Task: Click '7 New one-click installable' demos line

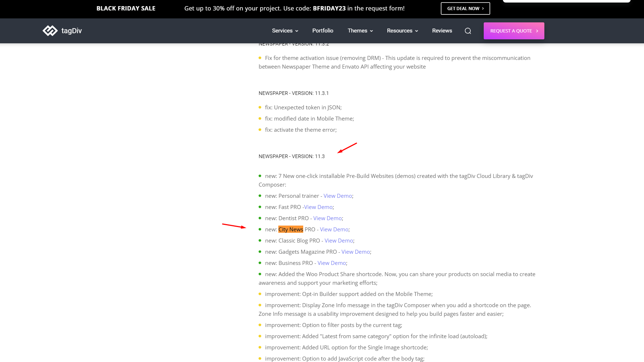Action: 396,180
